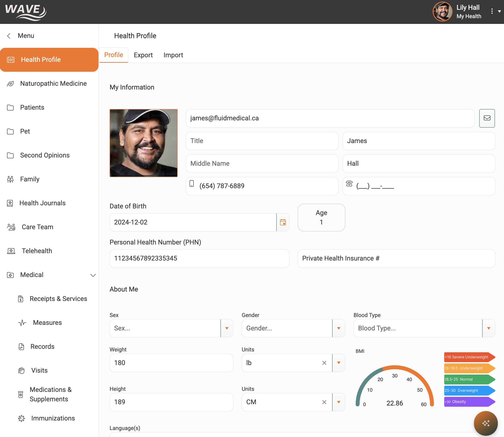Open the Sex dropdown
The image size is (504, 437).
pyautogui.click(x=227, y=328)
